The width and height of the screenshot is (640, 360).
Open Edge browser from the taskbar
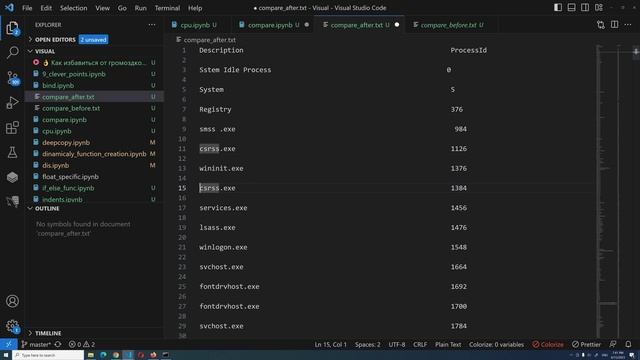pos(103,355)
